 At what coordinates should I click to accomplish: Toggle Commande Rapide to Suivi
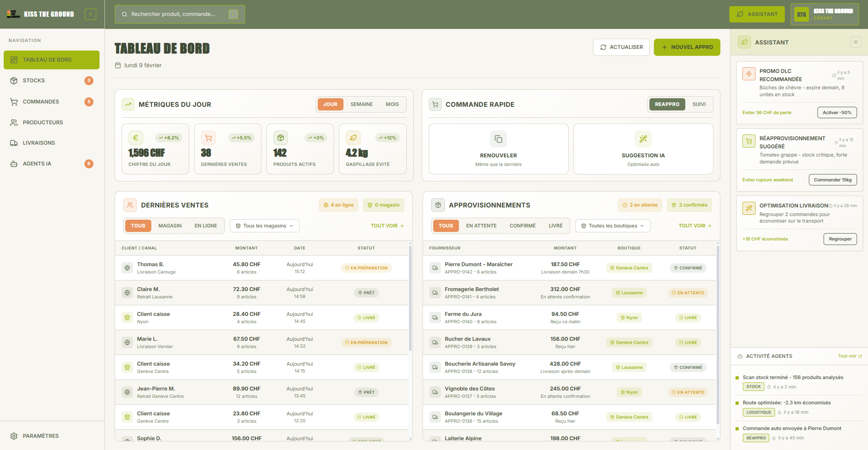point(699,104)
